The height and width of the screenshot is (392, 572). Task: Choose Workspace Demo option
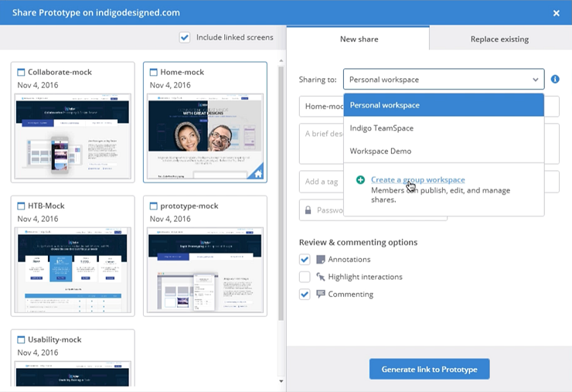pos(444,151)
